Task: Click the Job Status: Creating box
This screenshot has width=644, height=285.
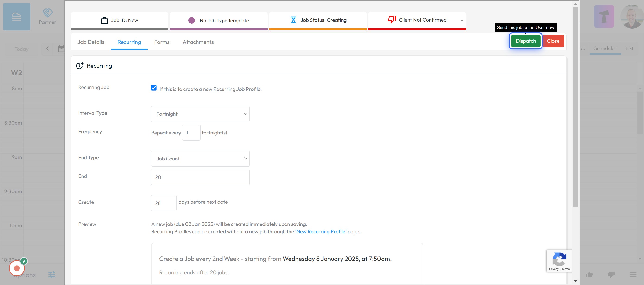Action: (318, 20)
